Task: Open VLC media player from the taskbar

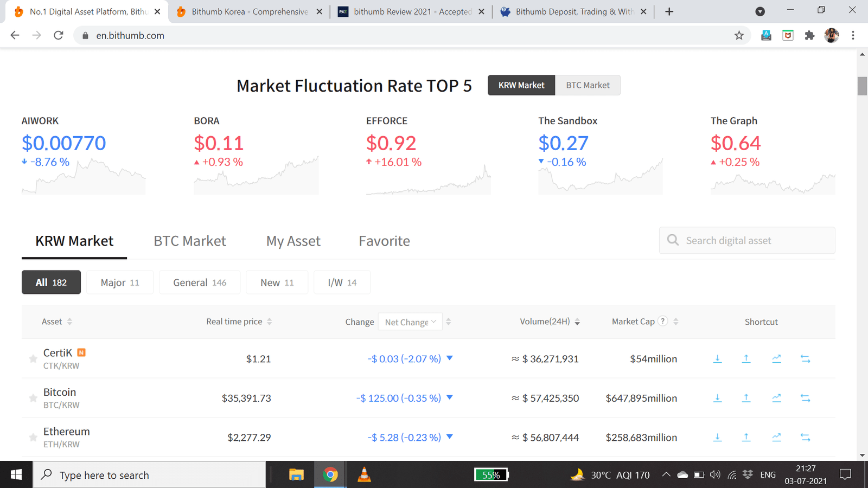Action: [x=365, y=475]
